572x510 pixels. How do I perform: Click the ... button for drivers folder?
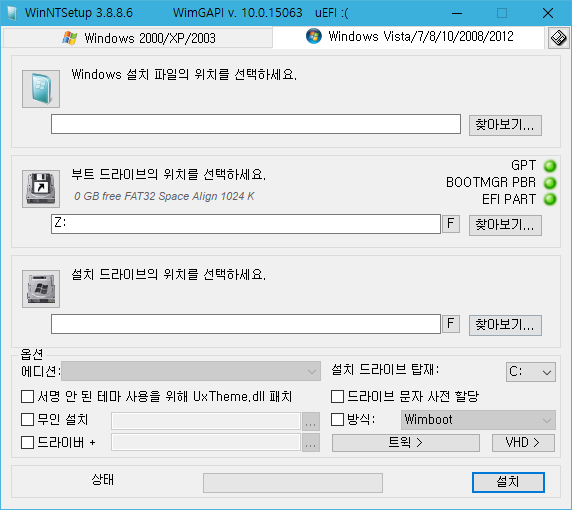[x=311, y=443]
